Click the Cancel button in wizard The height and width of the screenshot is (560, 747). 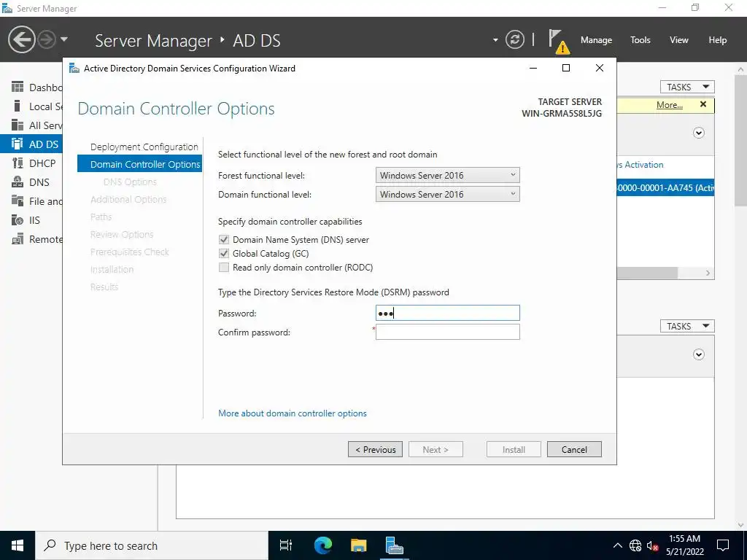(574, 449)
